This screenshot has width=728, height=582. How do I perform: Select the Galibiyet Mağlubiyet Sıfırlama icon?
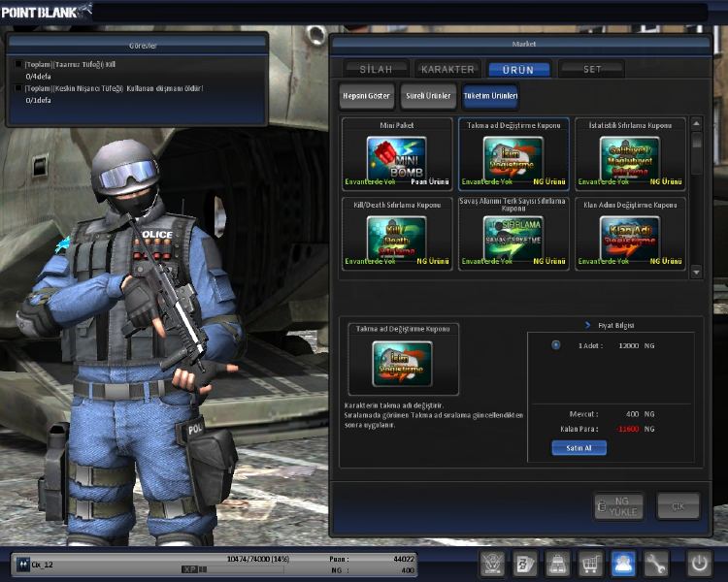(630, 159)
